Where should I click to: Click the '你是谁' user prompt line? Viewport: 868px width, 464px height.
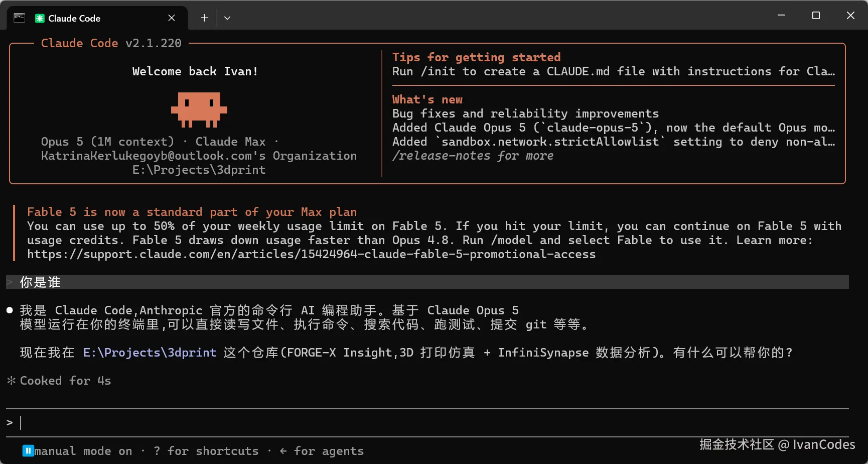click(427, 282)
